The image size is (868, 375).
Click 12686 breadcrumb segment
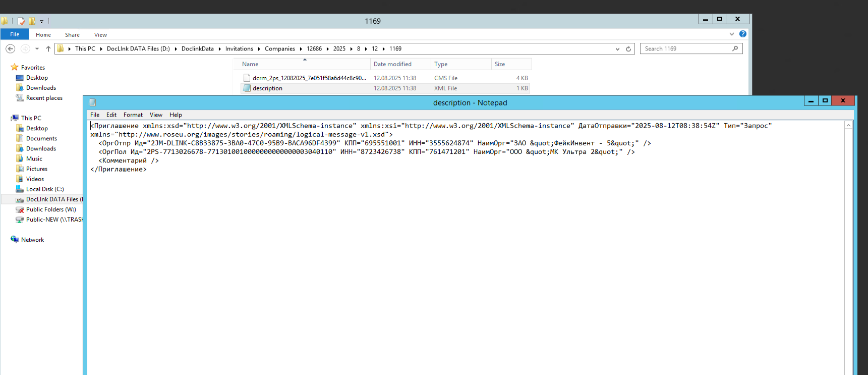[x=314, y=49]
